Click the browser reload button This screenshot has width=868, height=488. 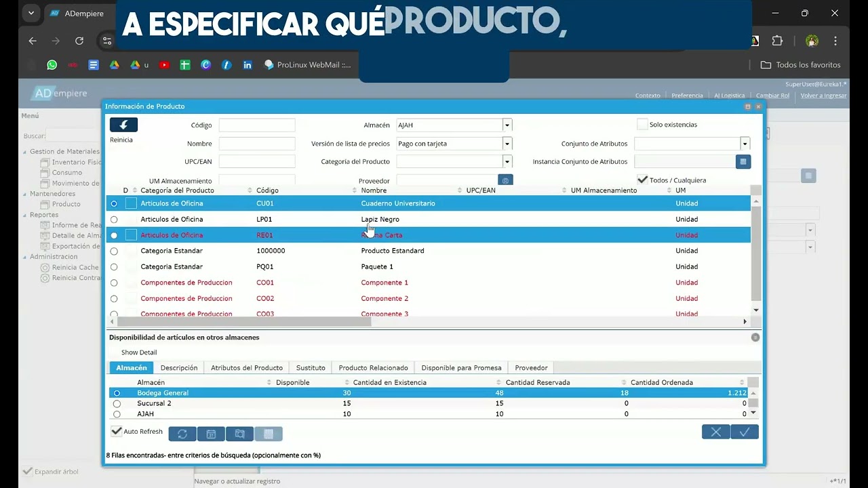coord(79,41)
